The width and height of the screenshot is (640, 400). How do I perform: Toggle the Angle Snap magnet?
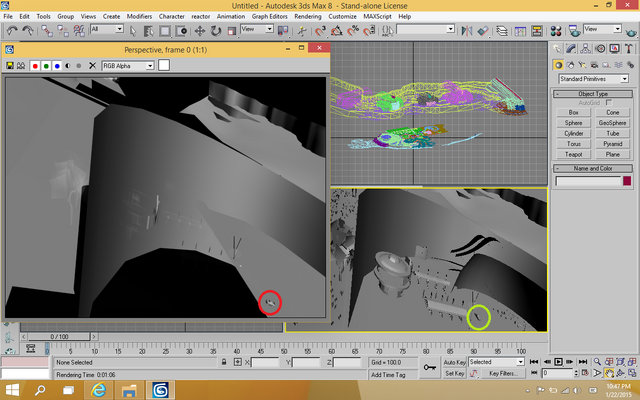coord(337,31)
